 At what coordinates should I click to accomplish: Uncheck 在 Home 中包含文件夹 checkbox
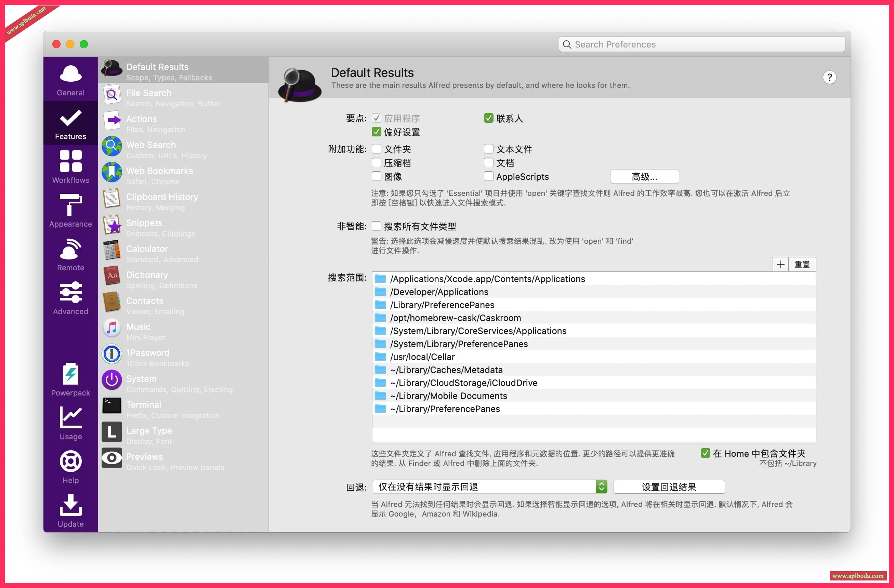click(706, 453)
